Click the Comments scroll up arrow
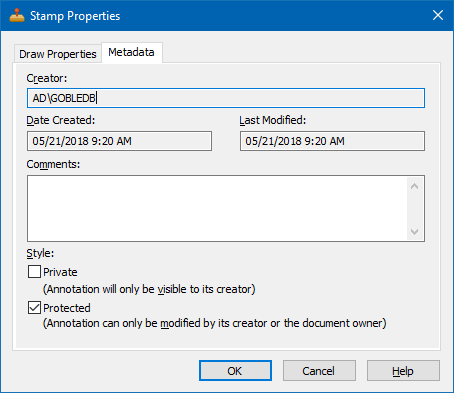This screenshot has height=393, width=454. click(415, 186)
